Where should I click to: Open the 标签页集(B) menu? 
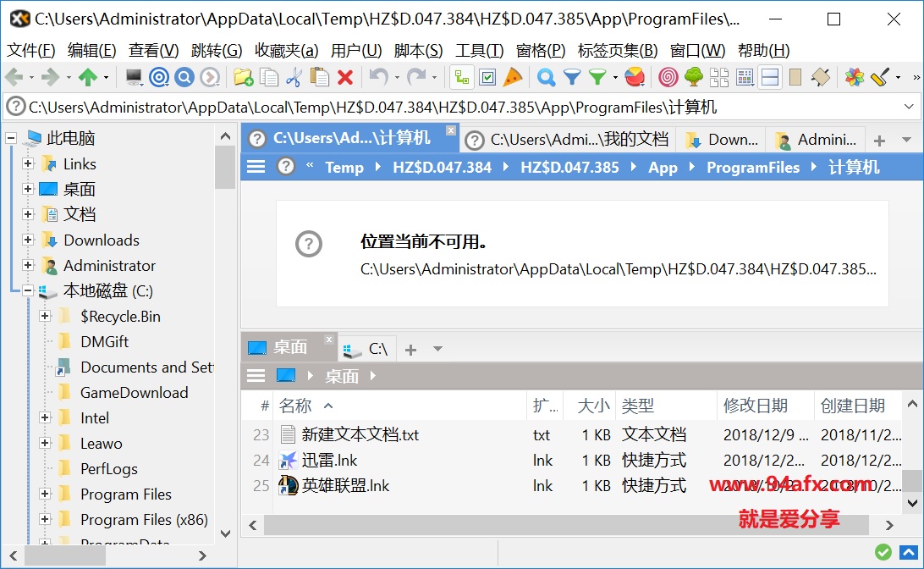click(x=617, y=51)
